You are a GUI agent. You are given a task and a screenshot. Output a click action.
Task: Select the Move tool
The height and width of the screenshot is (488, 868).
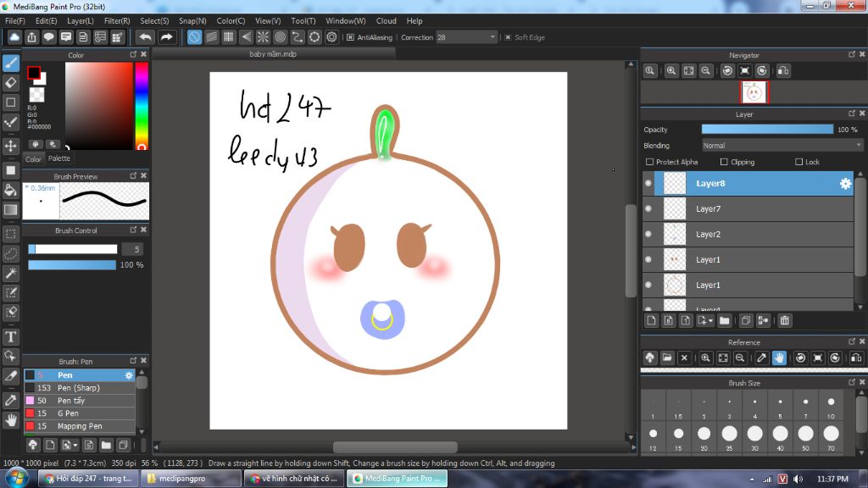coord(10,146)
